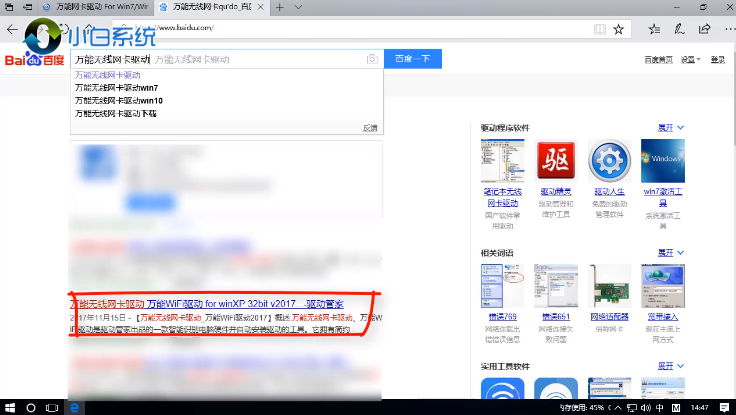This screenshot has width=736, height=415.
Task: Open the 设置 dropdown
Action: (x=690, y=60)
